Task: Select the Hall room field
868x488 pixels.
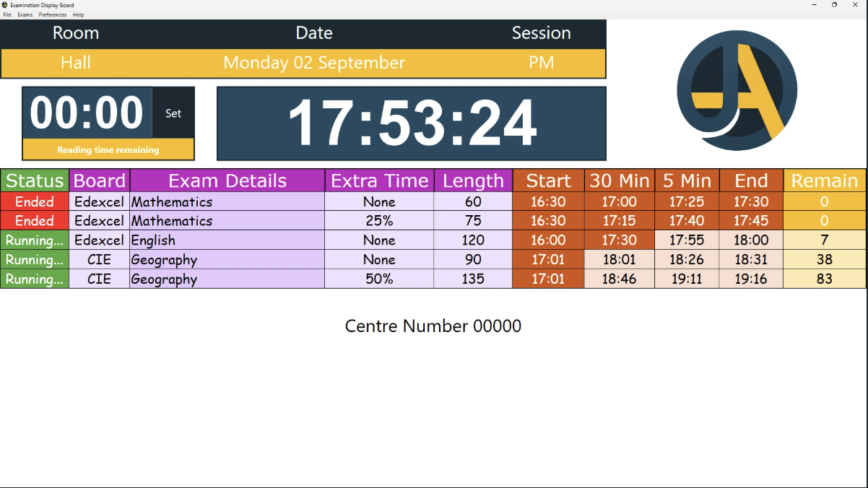Action: pyautogui.click(x=76, y=63)
